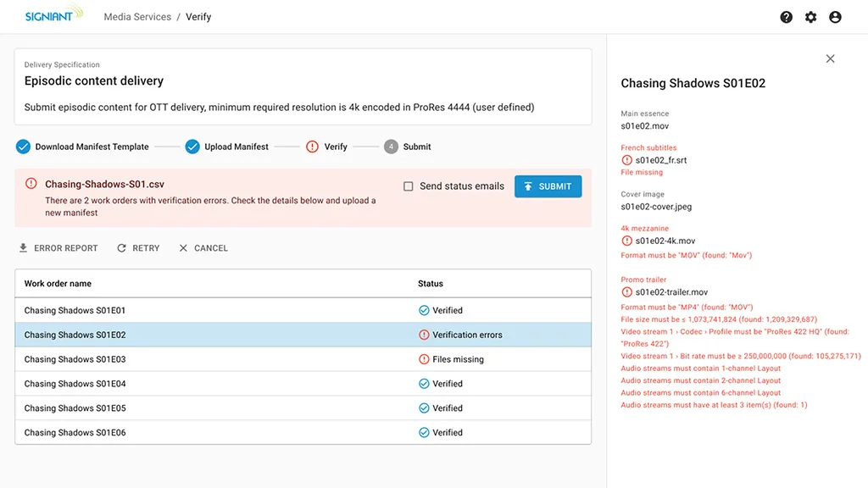Open the help question mark icon
868x488 pixels.
click(x=787, y=17)
